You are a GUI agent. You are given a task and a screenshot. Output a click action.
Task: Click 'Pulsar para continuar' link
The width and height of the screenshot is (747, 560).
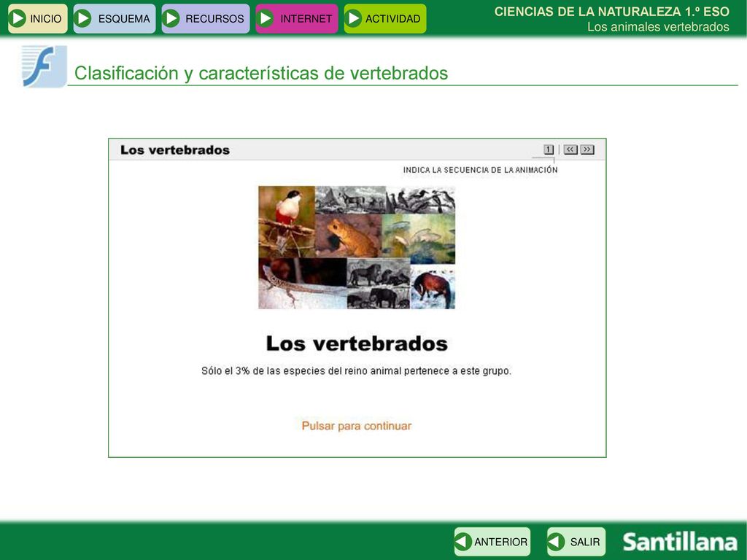click(x=356, y=426)
